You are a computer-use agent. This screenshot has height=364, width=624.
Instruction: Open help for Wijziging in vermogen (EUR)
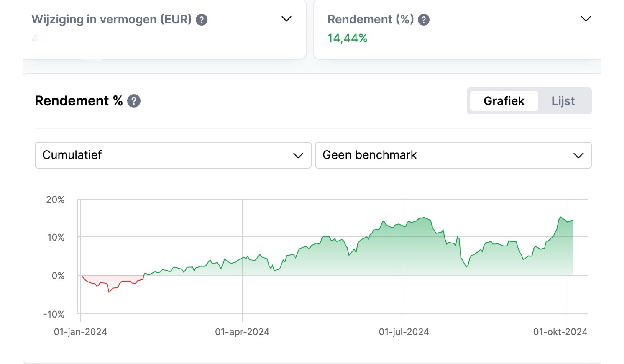pos(202,20)
